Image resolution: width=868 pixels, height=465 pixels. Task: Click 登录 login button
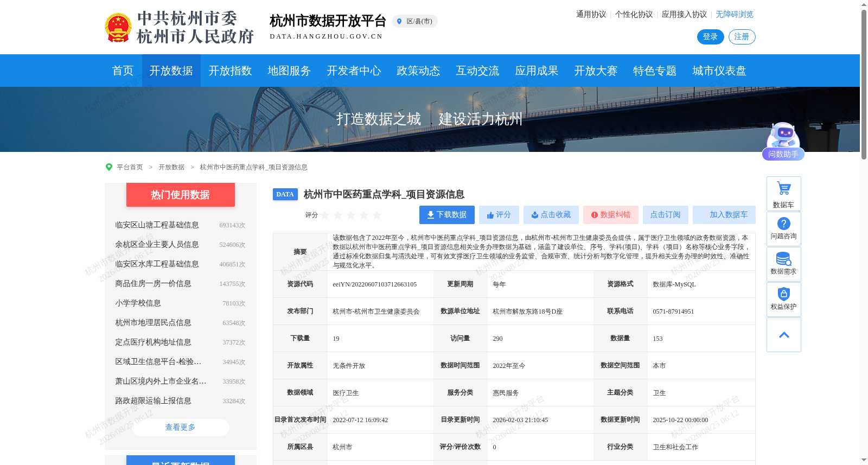[710, 37]
